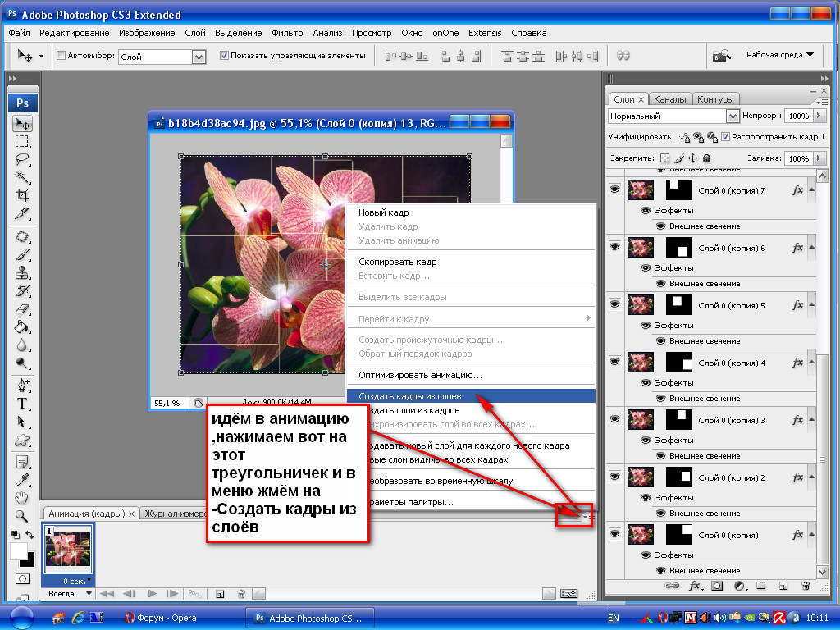Toggle Распространить кадр 1 checkbox
Image resolution: width=840 pixels, height=630 pixels.
(725, 137)
